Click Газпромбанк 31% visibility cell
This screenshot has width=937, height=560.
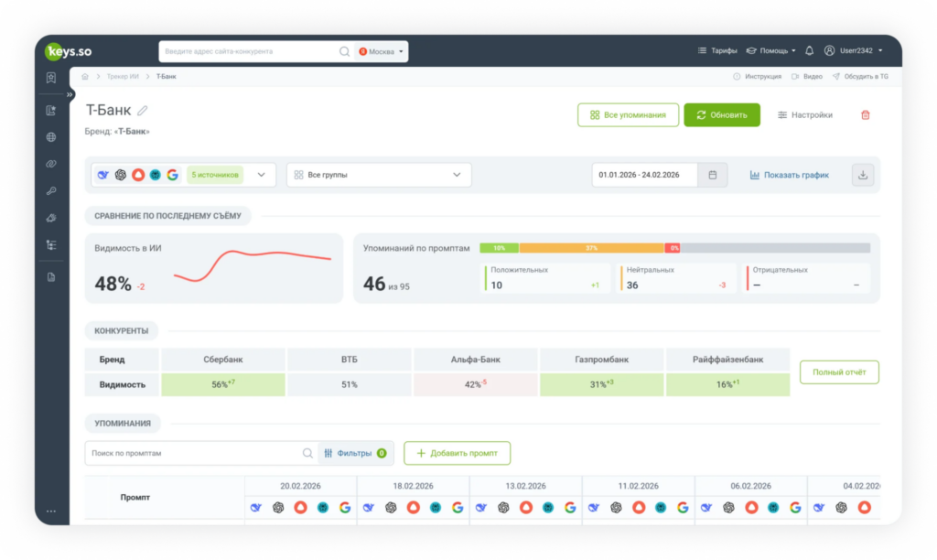click(x=601, y=384)
